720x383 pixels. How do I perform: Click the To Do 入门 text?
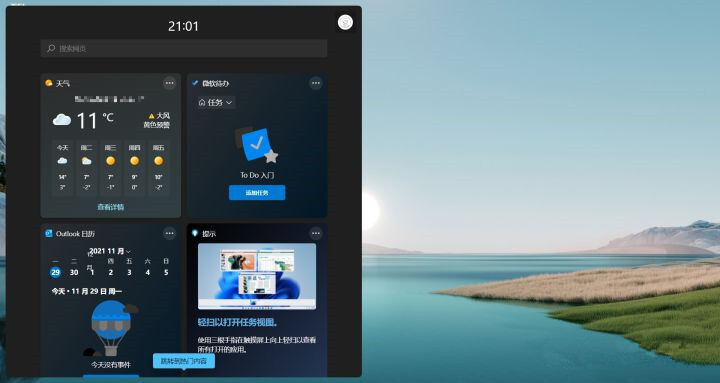pyautogui.click(x=257, y=175)
